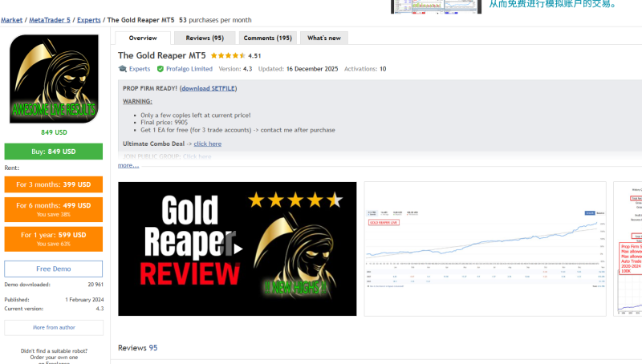Screen dimensions: 642x364
Task: Open the Experts category link under title
Action: pos(140,69)
